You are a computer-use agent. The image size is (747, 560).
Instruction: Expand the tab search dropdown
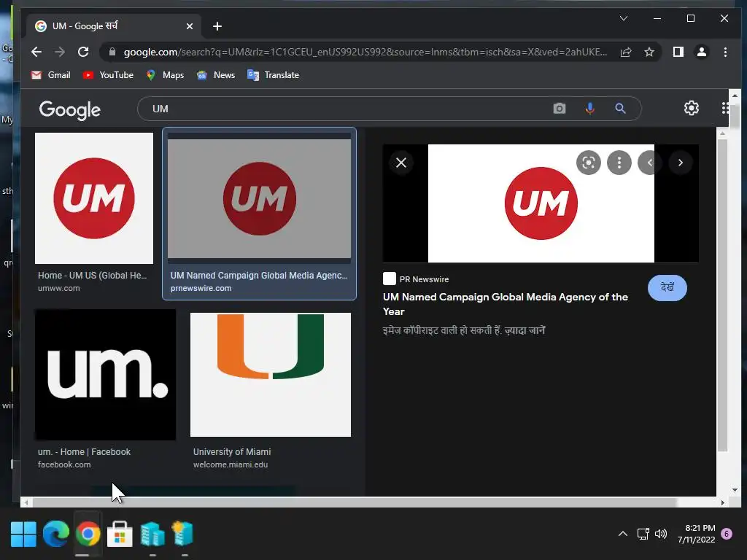pos(624,18)
